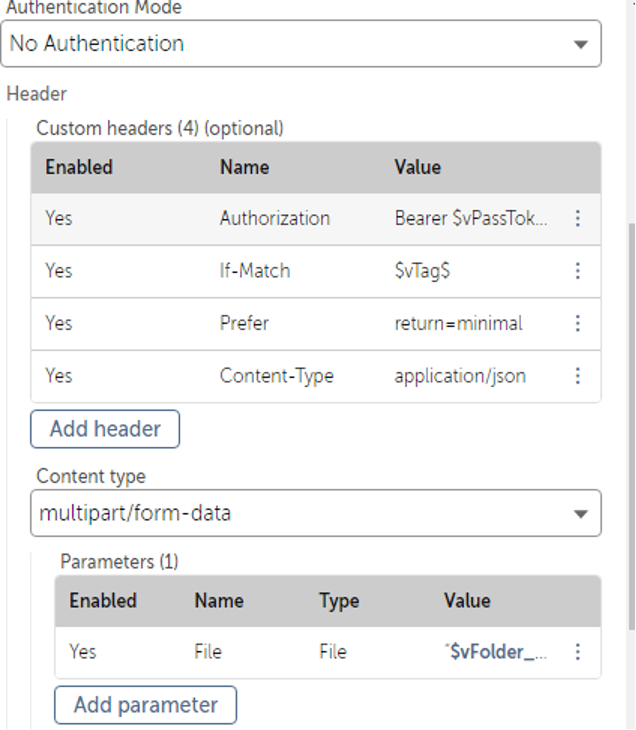This screenshot has width=636, height=730.
Task: Click the Add header button
Action: (105, 429)
